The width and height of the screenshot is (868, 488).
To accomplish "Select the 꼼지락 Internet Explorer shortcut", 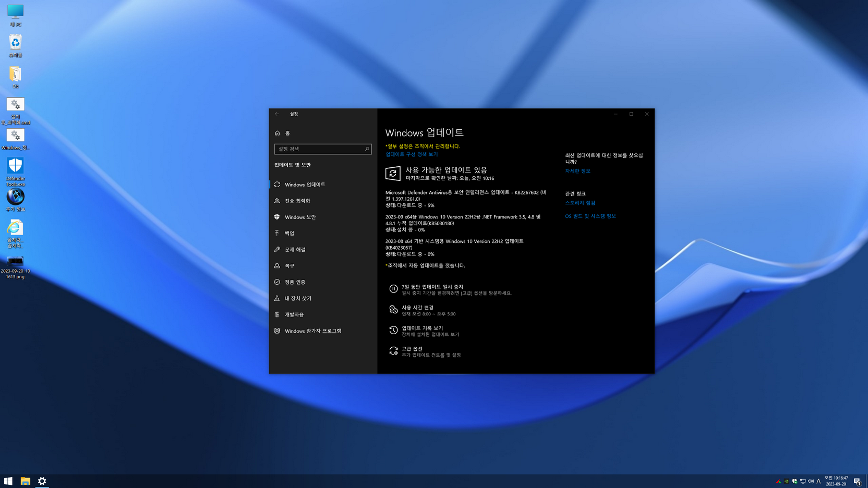I will [x=15, y=233].
